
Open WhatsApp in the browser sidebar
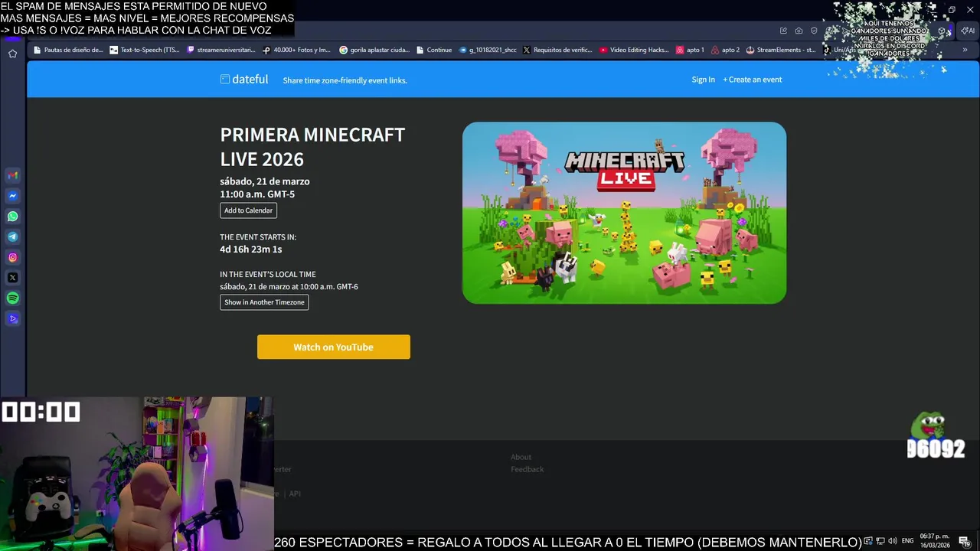click(13, 217)
